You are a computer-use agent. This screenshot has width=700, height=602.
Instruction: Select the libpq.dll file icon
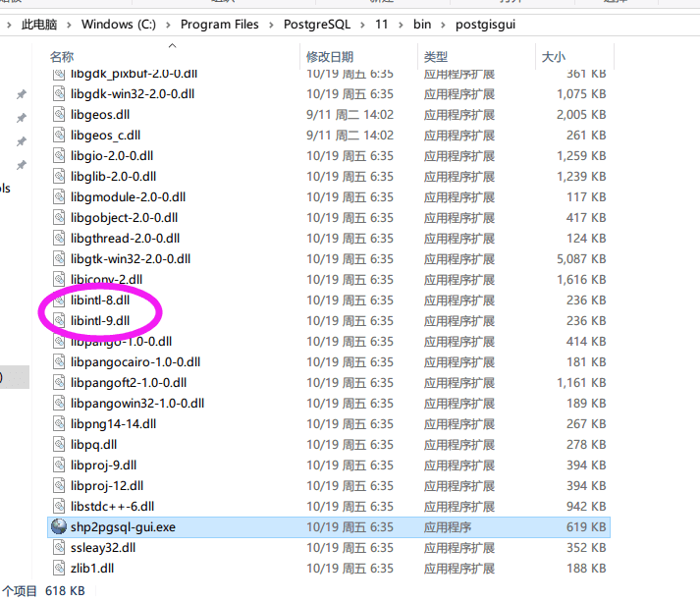[x=59, y=445]
